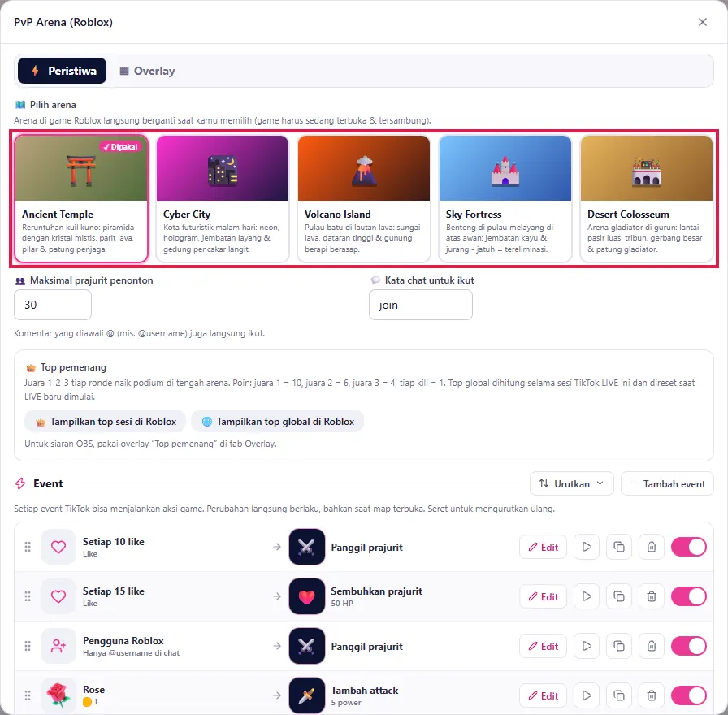Click swords icon beside first 'Panggil prajurit'
The width and height of the screenshot is (728, 715).
click(x=307, y=547)
